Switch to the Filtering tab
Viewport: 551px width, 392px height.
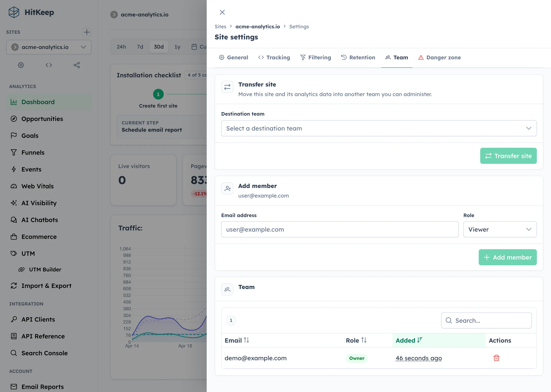tap(315, 57)
